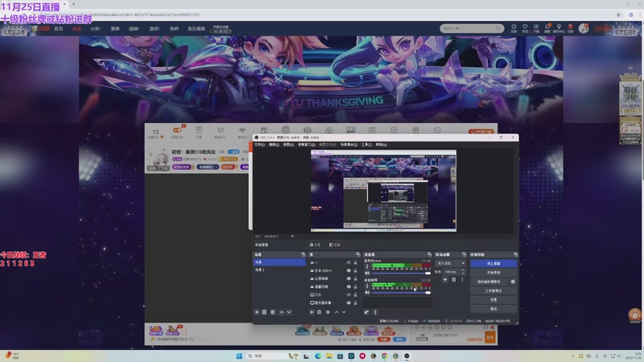Viewport: 644px width, 362px height.
Task: Open preview scaling dropdown below OBS preview
Action: coord(292,237)
